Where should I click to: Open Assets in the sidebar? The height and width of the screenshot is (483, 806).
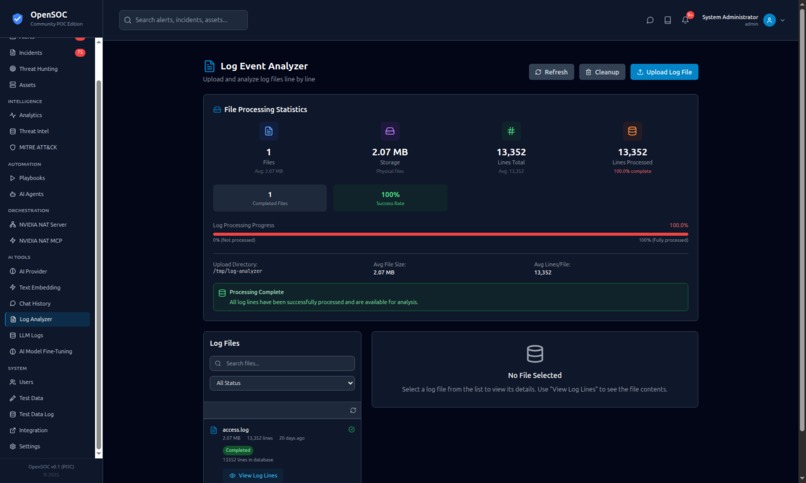coord(47,85)
